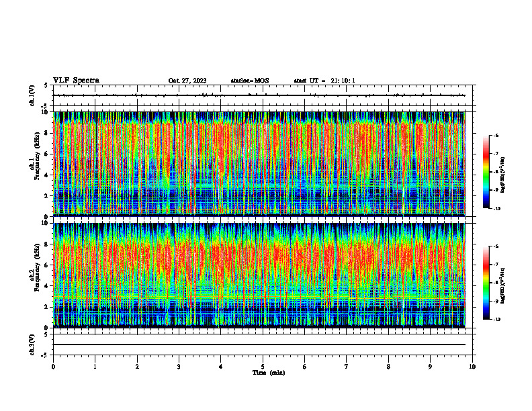532x411 pixels.
Task: Click the "VLF Spectra" plot title
Action: [x=76, y=81]
